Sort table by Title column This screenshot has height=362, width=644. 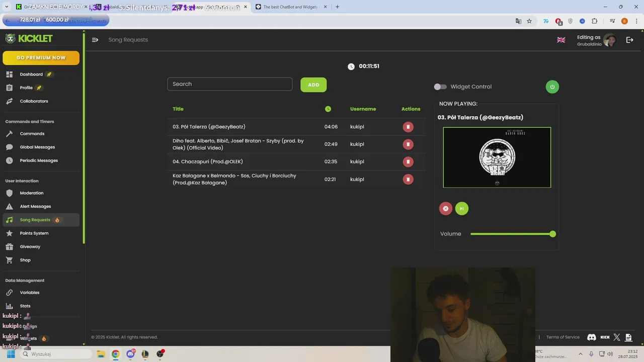coord(178,109)
